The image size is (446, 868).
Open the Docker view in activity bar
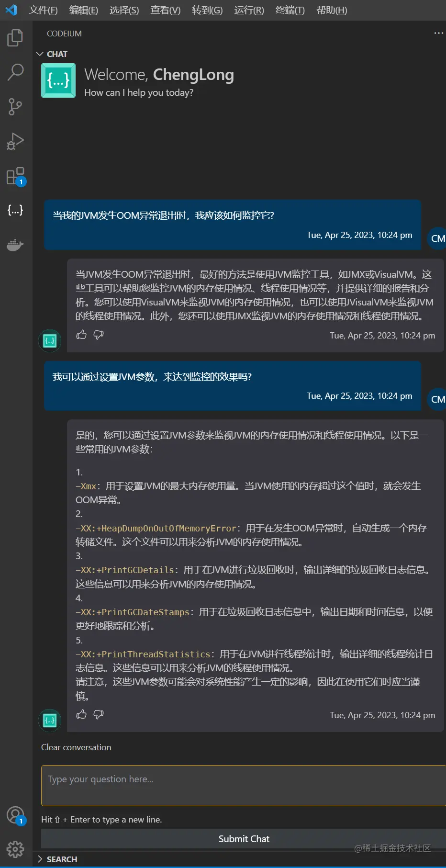(x=15, y=245)
